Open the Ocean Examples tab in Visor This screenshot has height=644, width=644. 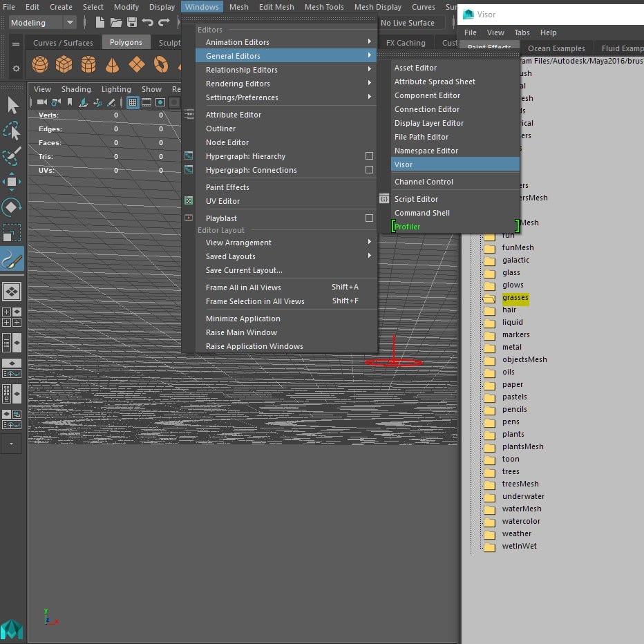[x=556, y=48]
